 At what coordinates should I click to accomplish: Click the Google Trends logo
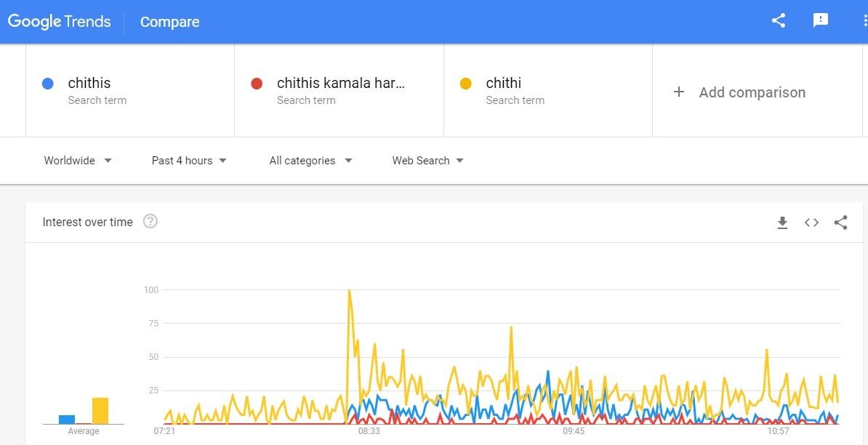(60, 22)
